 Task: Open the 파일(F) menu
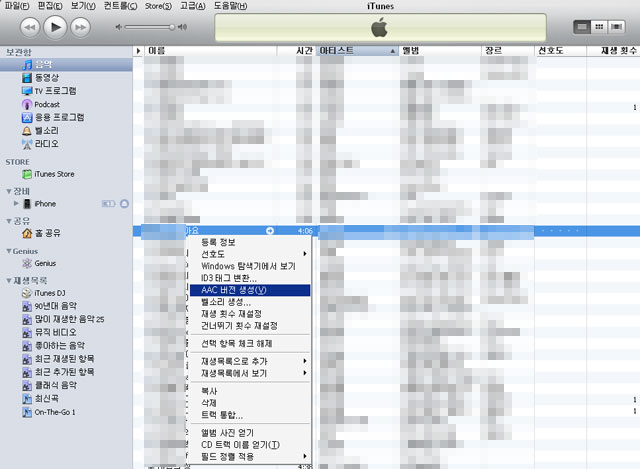(17, 6)
